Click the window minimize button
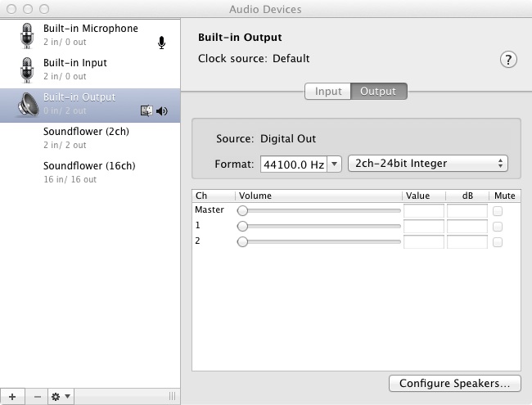Image resolution: width=532 pixels, height=405 pixels. 28,9
